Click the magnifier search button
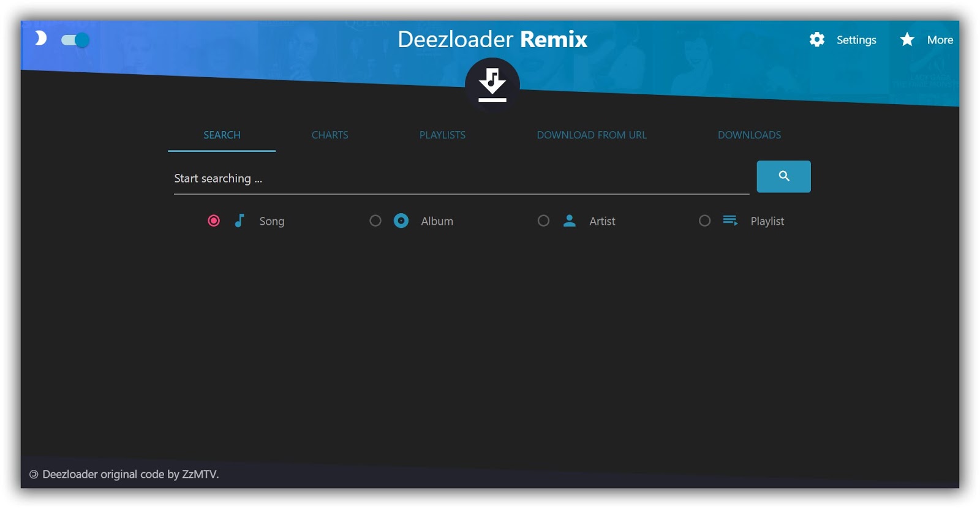The width and height of the screenshot is (980, 509). coord(783,176)
